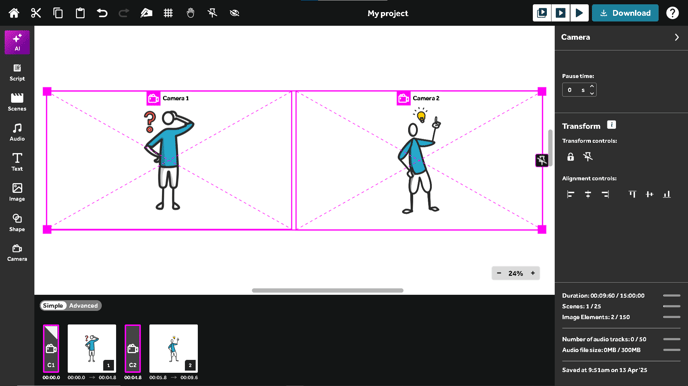Click the Download button
This screenshot has height=386, width=688.
[x=625, y=13]
